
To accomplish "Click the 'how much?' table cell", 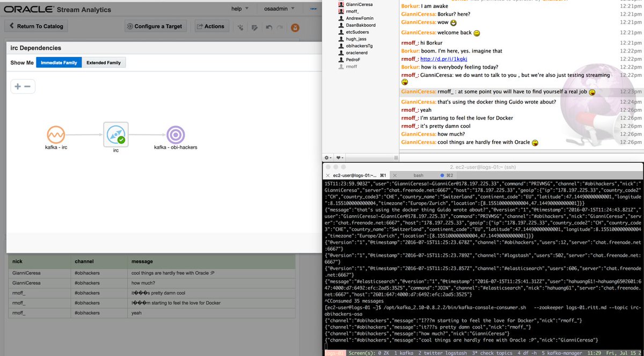I will tap(212, 283).
